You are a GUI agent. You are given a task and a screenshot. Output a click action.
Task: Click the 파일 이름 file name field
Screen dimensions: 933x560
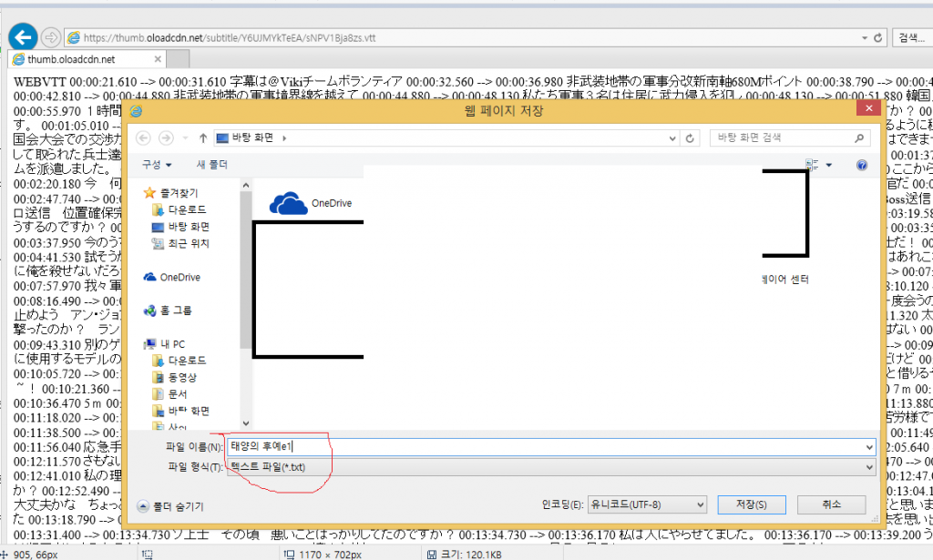(547, 447)
